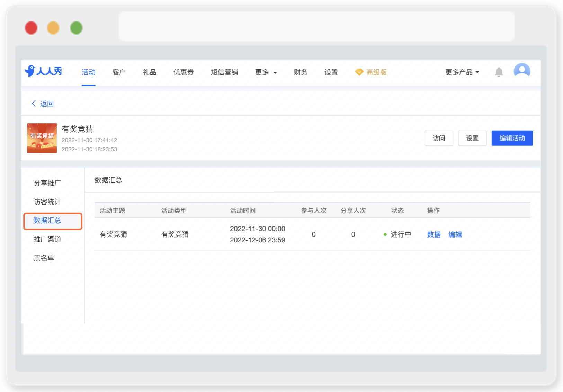
Task: Click the back arrow next to 返回
Action: tap(34, 104)
